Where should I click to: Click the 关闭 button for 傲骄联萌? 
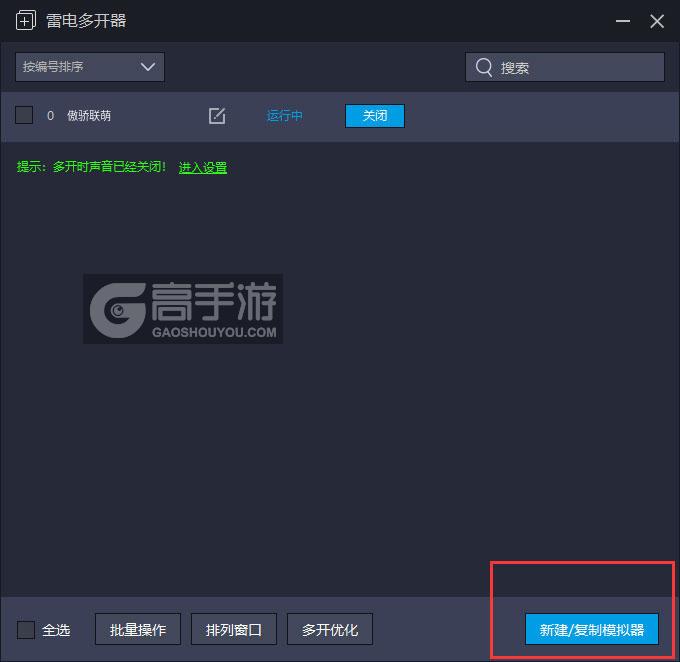(x=375, y=116)
